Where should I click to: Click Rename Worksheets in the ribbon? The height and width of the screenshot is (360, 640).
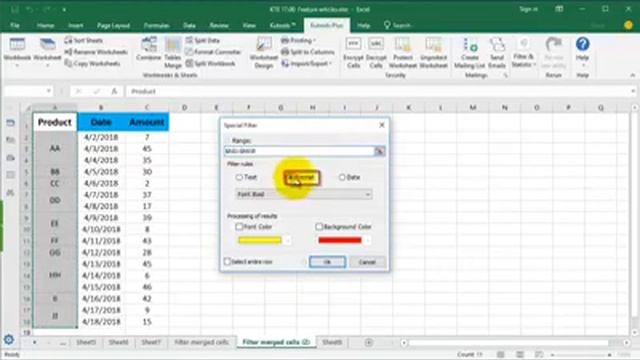click(96, 52)
